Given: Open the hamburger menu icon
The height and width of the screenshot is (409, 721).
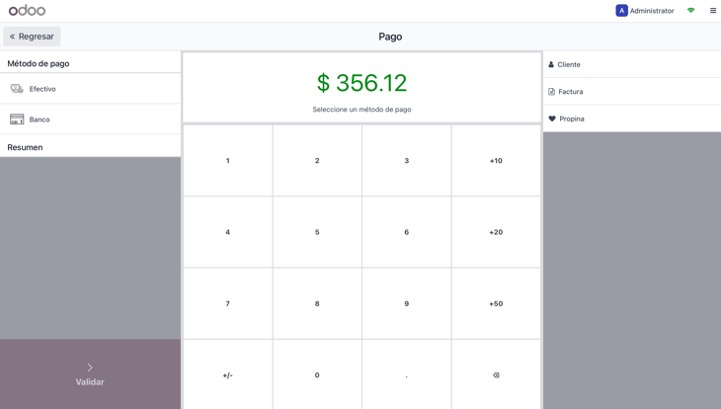Looking at the screenshot, I should pos(713,11).
